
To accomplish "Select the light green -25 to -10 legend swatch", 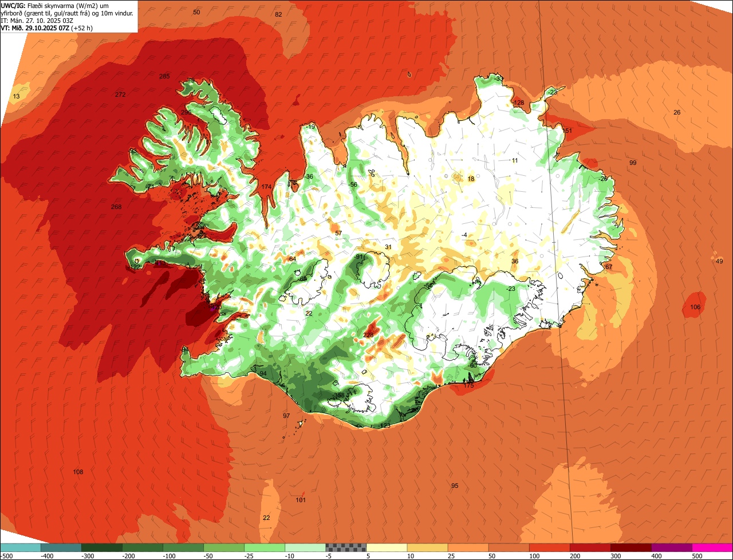I will click(x=265, y=547).
